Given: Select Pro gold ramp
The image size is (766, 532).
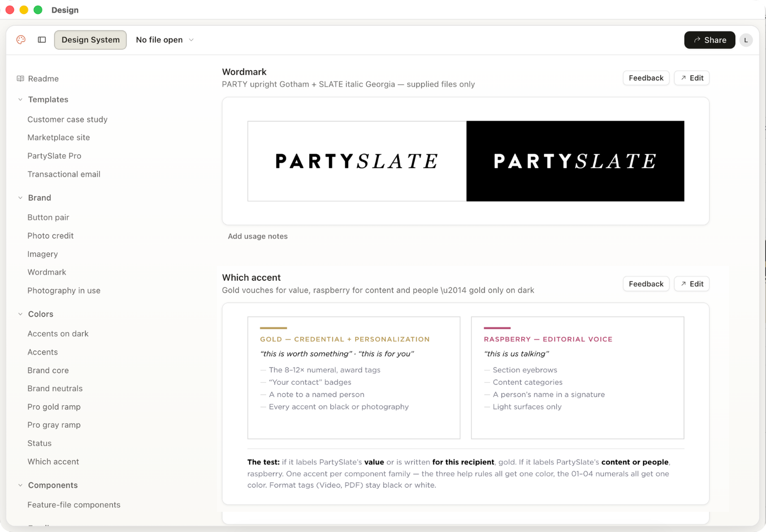Looking at the screenshot, I should coord(54,407).
